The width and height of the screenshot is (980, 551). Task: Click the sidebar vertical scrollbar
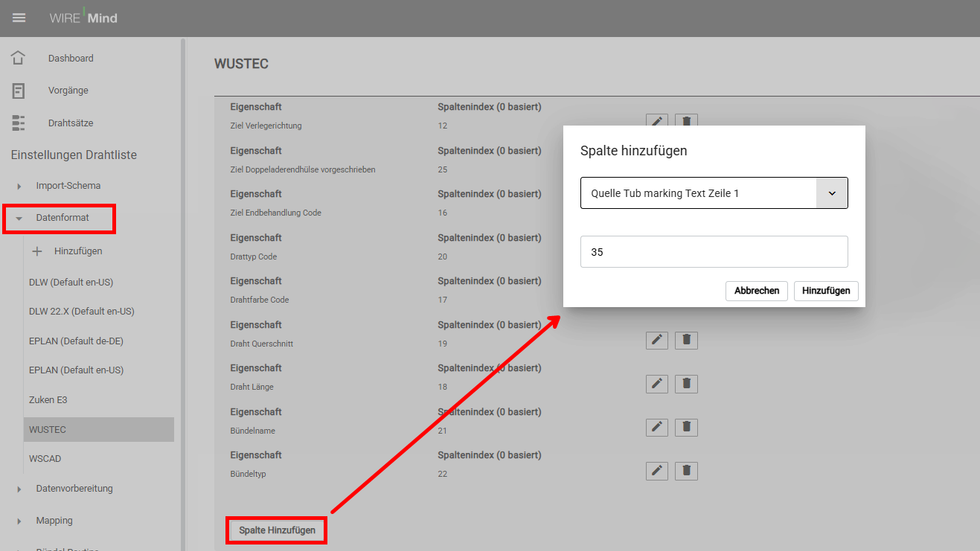(x=183, y=294)
